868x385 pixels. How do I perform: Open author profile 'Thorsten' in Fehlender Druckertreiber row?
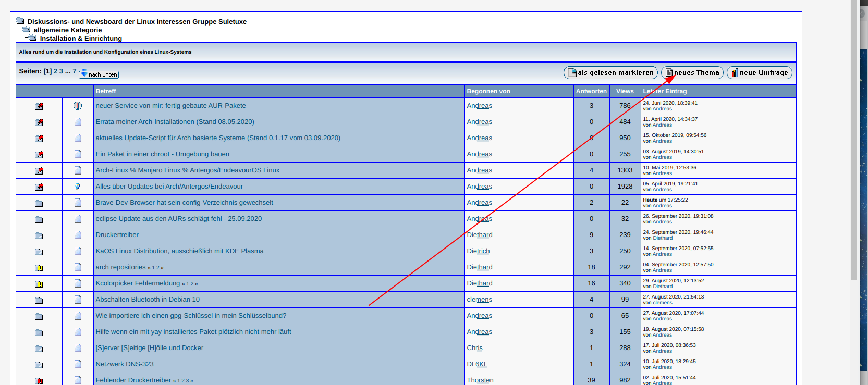coord(480,380)
